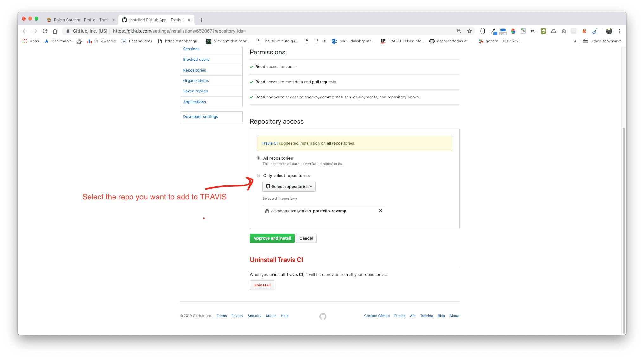The height and width of the screenshot is (358, 644).
Task: Open the Apps grid shortcut
Action: 31,41
